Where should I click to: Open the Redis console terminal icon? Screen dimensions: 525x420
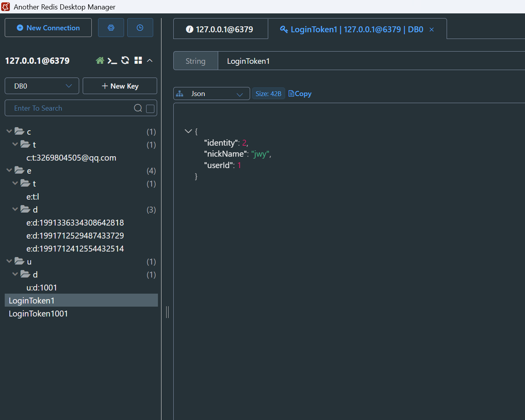[x=112, y=61]
